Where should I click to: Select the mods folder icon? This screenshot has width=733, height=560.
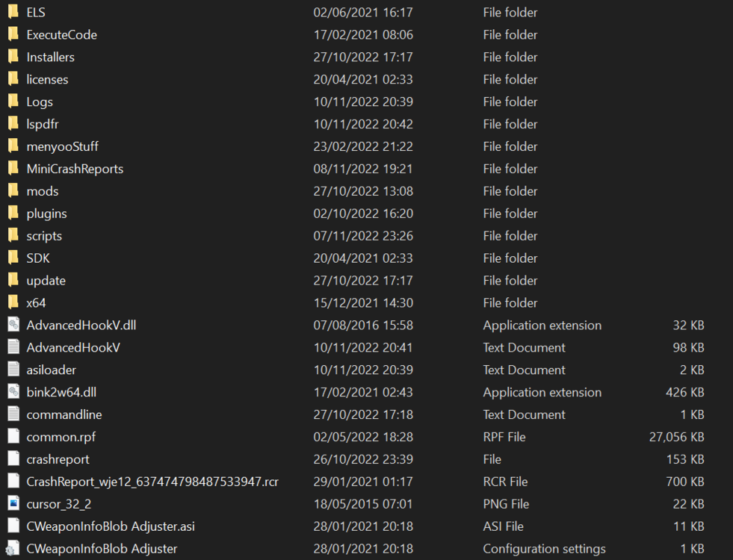13,190
